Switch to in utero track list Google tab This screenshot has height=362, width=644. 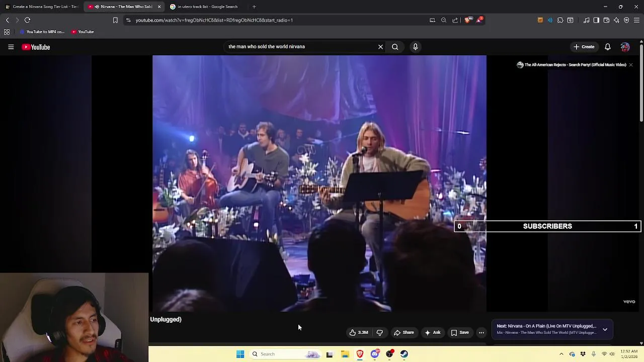(207, 7)
